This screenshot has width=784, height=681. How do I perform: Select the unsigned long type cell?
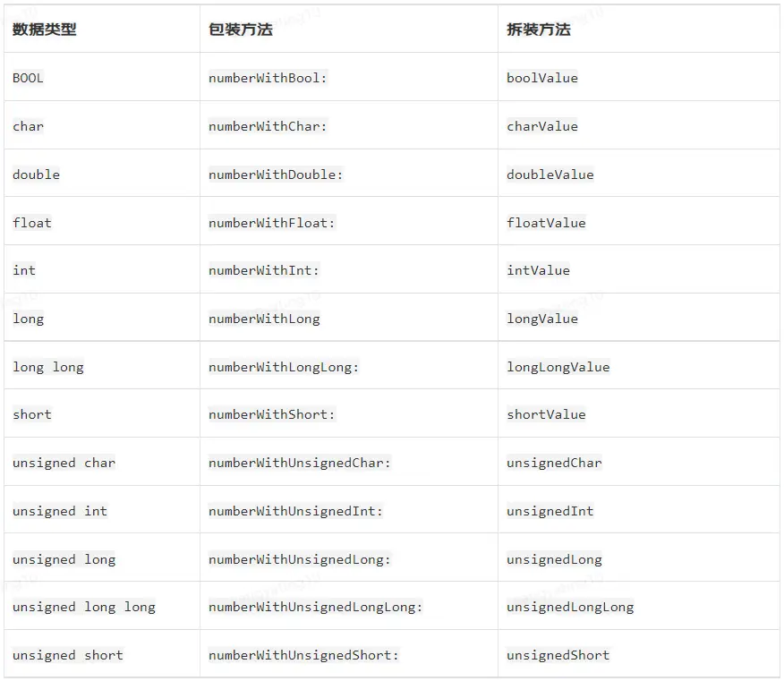[64, 559]
